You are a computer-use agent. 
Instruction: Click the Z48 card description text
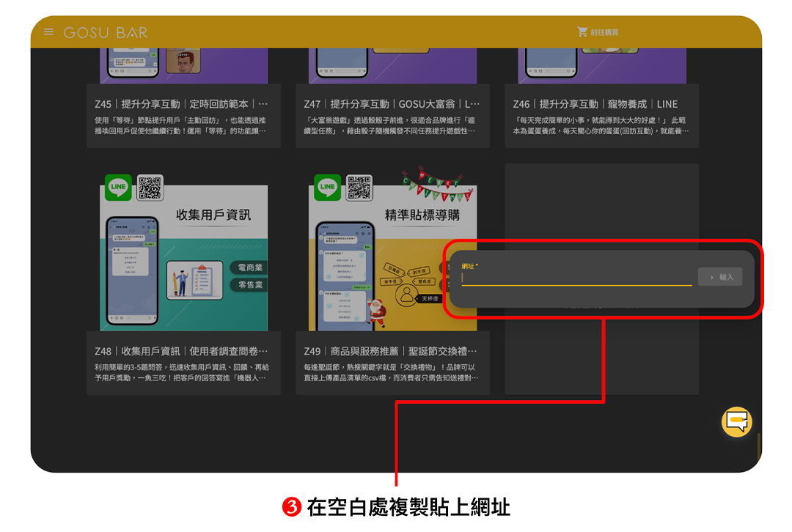182,372
